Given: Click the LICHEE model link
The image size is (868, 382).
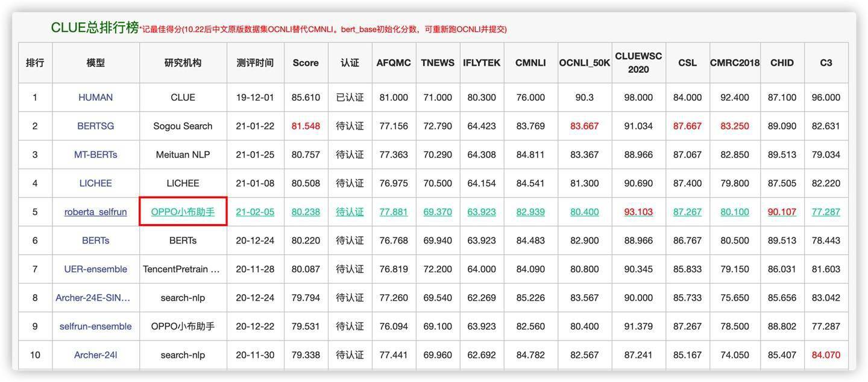Looking at the screenshot, I should [x=95, y=181].
